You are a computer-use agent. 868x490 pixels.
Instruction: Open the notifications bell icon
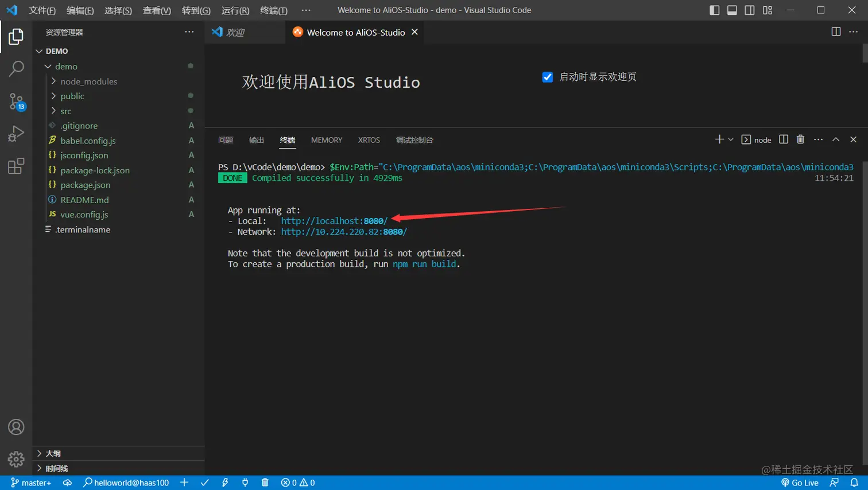(854, 483)
